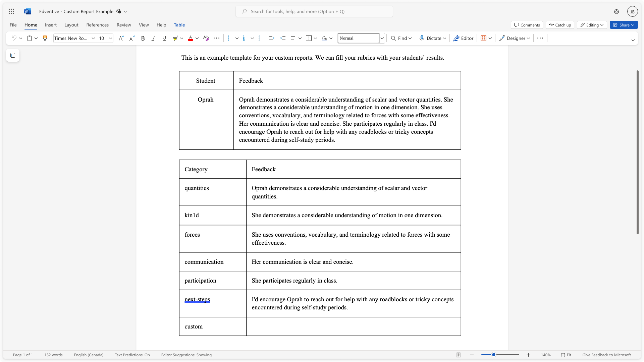Show the navigation pane via sidebar icon

tap(13, 55)
